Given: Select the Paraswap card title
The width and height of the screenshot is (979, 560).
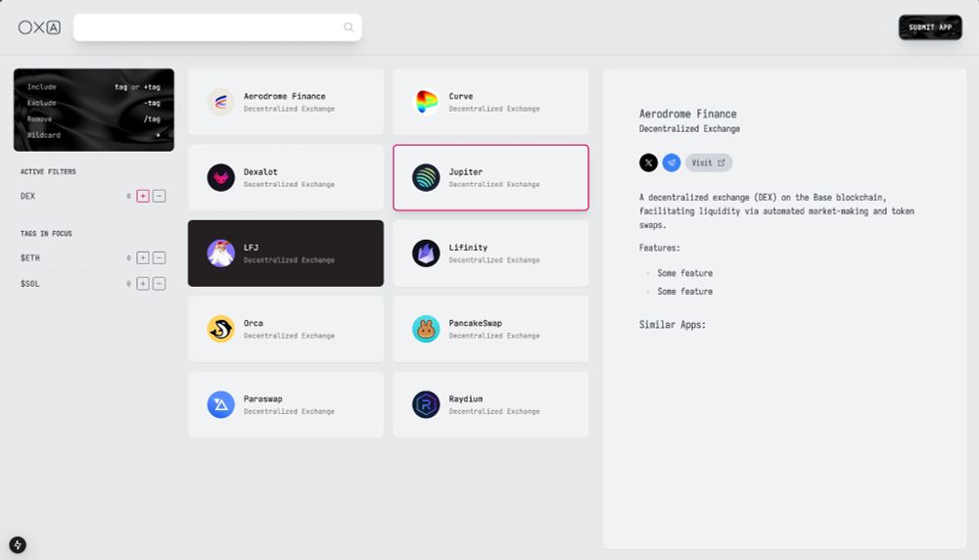Looking at the screenshot, I should point(262,398).
